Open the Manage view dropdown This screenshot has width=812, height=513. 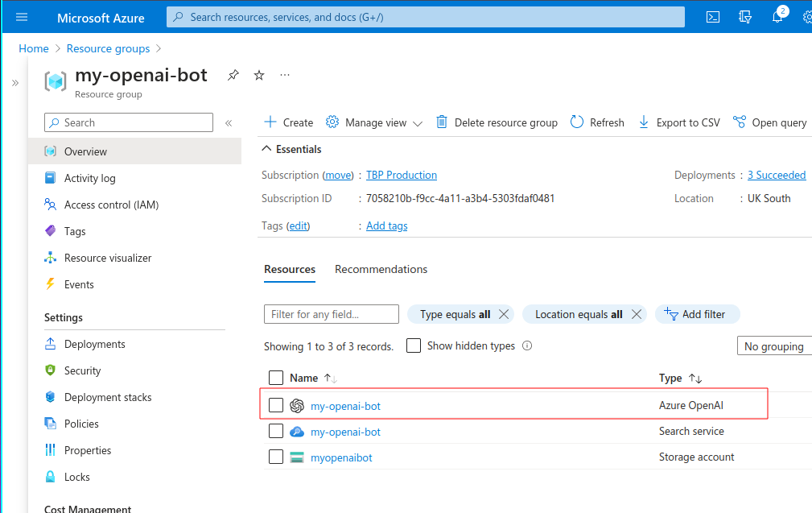point(374,122)
